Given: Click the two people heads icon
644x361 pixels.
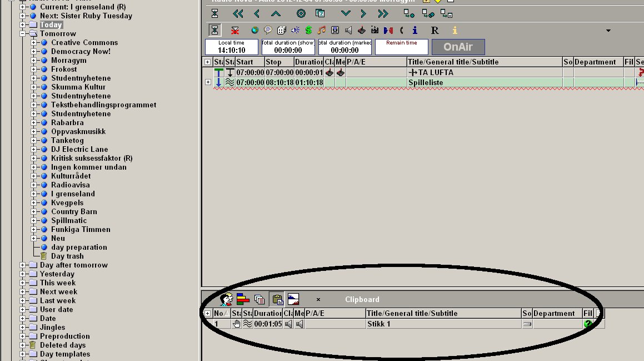Looking at the screenshot, I should [226, 299].
